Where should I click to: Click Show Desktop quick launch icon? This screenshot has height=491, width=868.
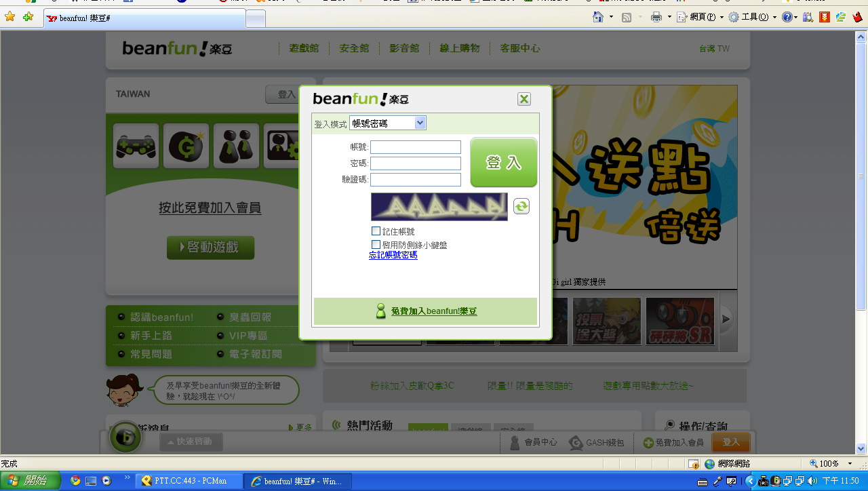click(x=91, y=481)
